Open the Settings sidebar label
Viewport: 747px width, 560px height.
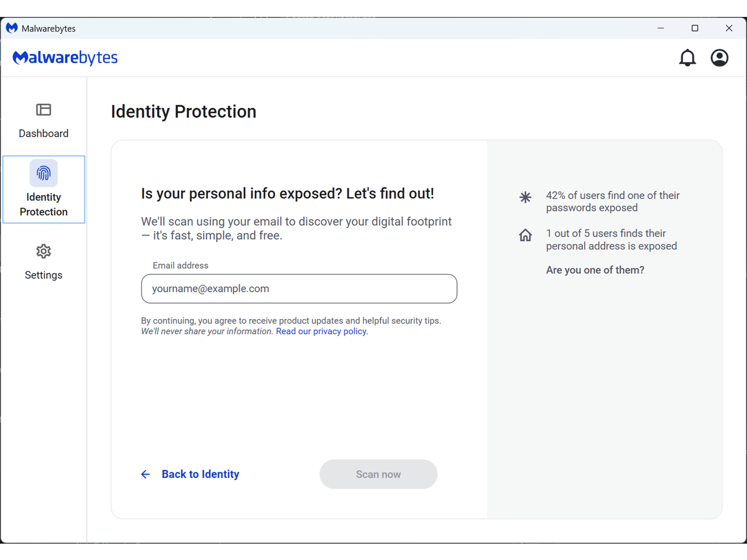(x=44, y=275)
